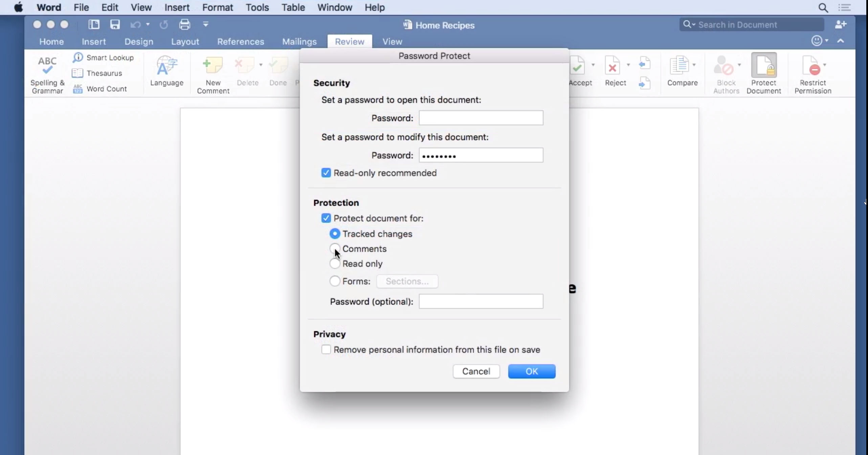868x455 pixels.
Task: Click the password to open field
Action: point(481,118)
